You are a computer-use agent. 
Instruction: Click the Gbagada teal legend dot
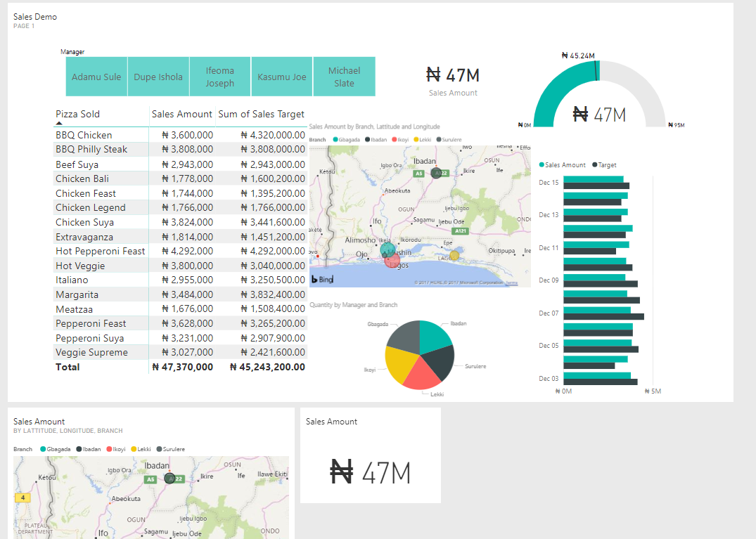tap(336, 139)
